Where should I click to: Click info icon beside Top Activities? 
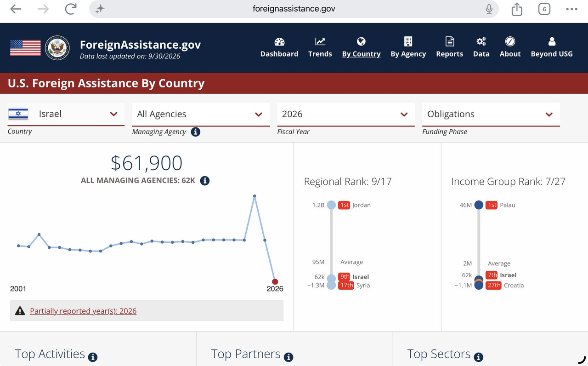coord(93,357)
